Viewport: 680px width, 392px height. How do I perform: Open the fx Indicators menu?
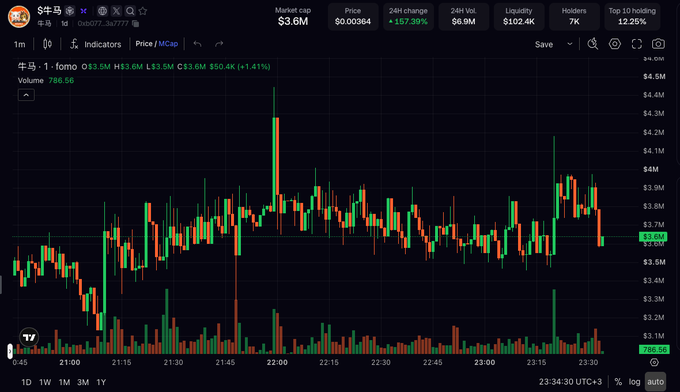pyautogui.click(x=95, y=44)
